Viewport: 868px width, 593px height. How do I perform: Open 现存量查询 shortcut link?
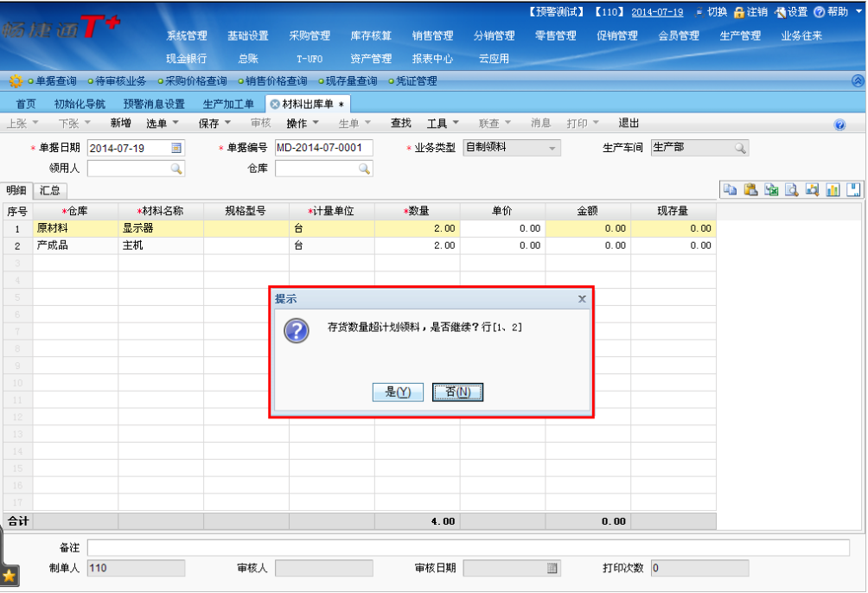(352, 81)
